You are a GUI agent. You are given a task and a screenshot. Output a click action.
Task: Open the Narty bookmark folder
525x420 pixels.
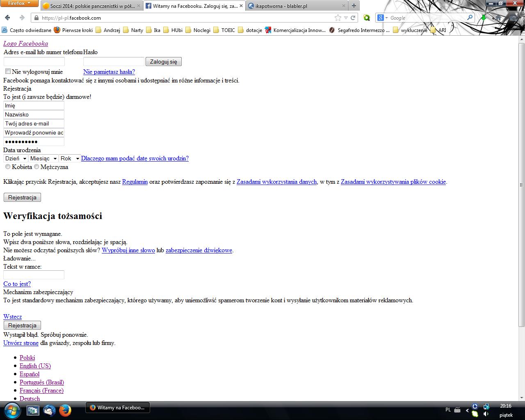[x=133, y=30]
